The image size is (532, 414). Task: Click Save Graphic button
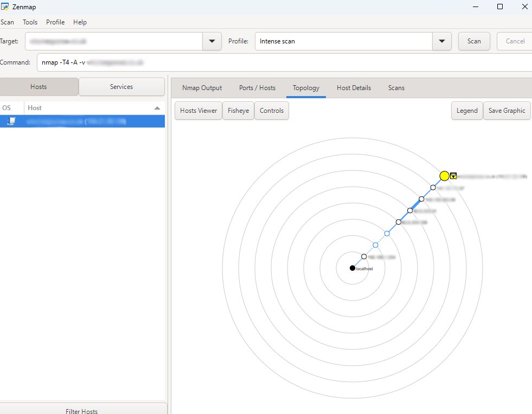[507, 111]
